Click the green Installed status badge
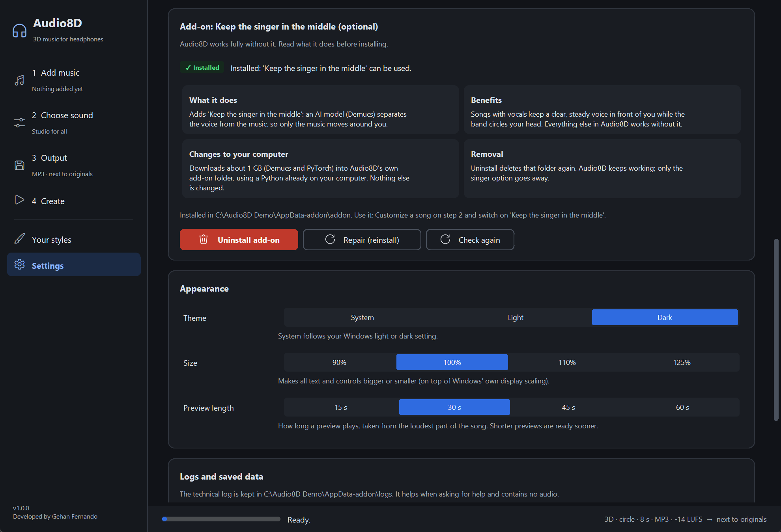The image size is (781, 532). [x=202, y=67]
